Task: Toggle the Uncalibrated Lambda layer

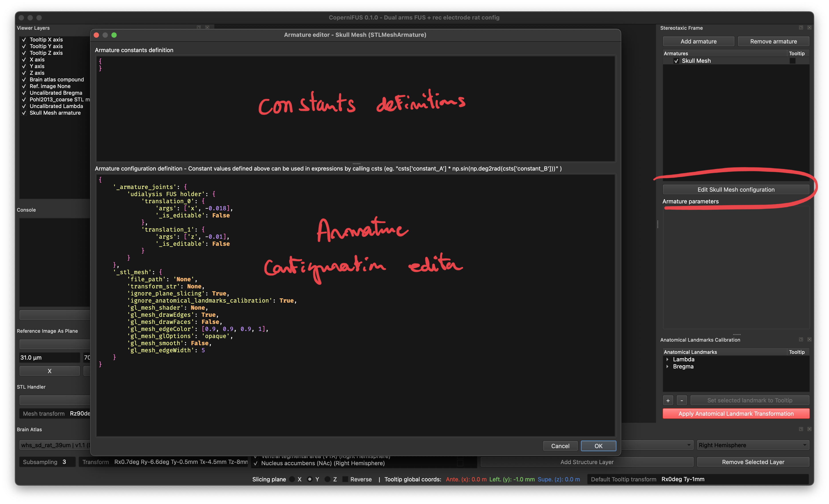Action: (24, 106)
